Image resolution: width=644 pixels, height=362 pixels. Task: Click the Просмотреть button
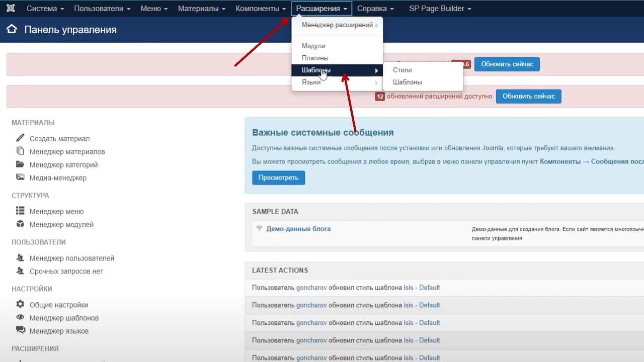click(x=278, y=177)
